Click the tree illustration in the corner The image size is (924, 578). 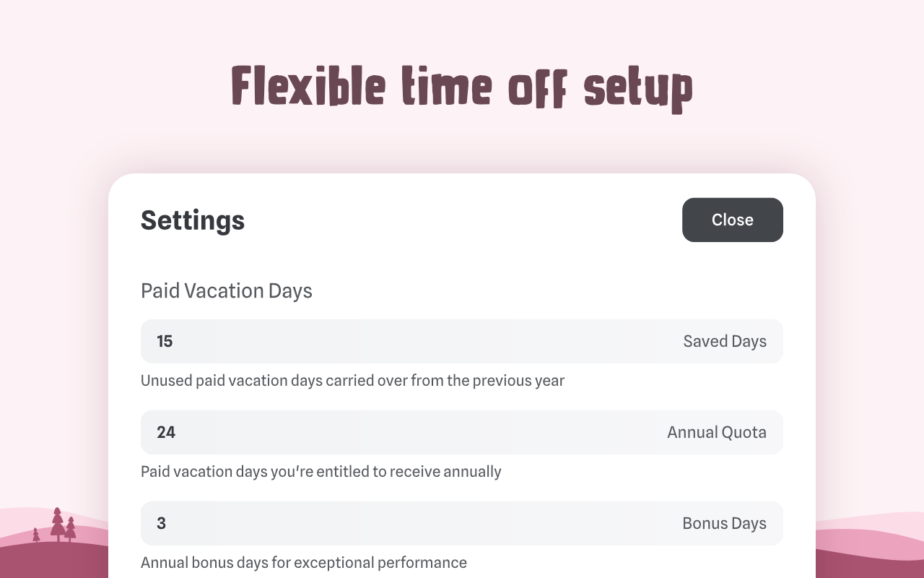tap(58, 524)
